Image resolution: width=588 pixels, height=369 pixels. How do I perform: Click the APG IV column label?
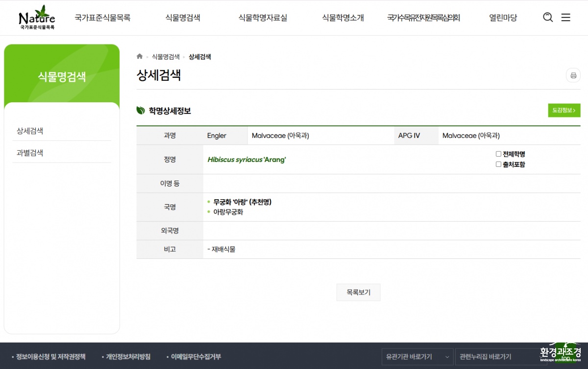(409, 136)
